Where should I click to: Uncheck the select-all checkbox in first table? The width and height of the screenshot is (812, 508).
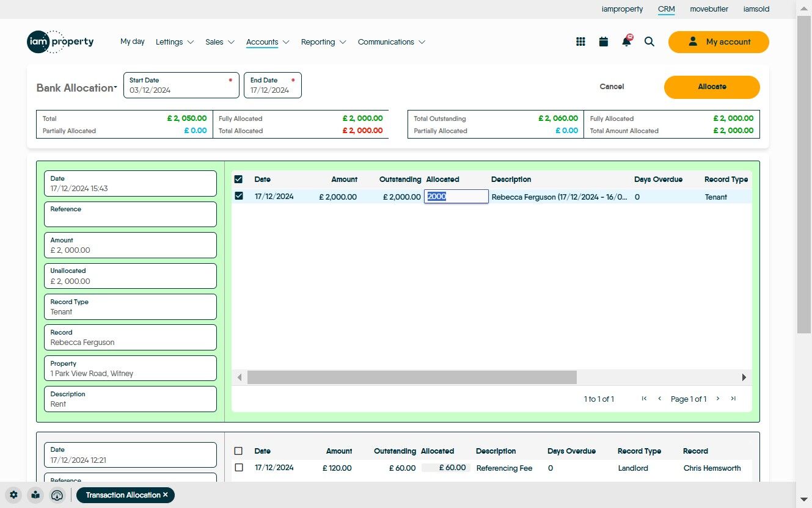coord(239,180)
